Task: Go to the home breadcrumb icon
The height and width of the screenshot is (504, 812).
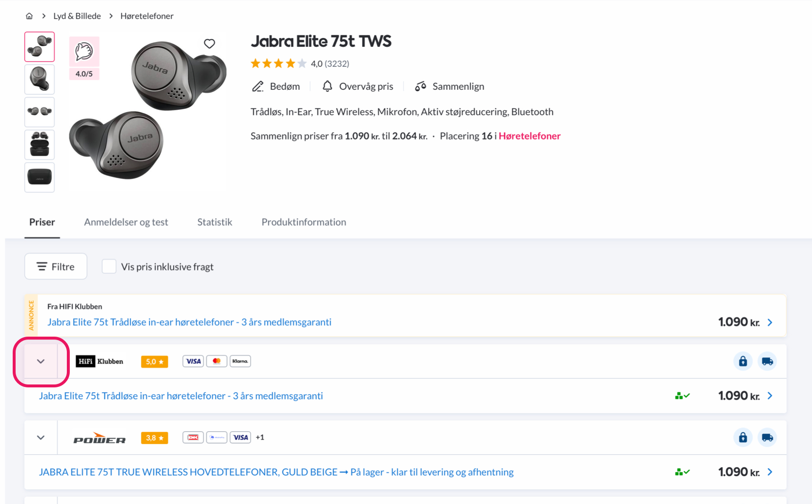Action: (29, 16)
